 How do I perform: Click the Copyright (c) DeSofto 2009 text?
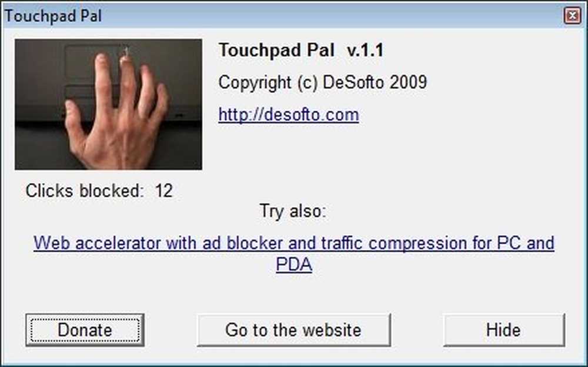[x=322, y=82]
